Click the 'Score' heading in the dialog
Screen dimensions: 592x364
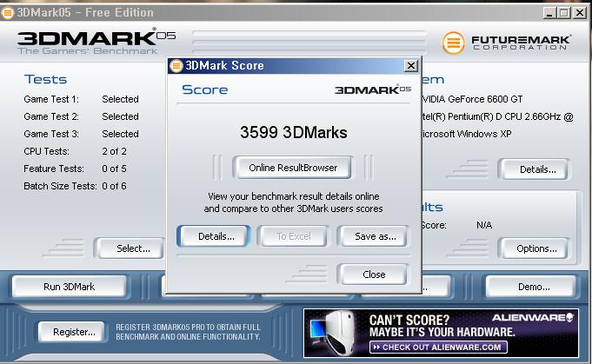[x=204, y=89]
